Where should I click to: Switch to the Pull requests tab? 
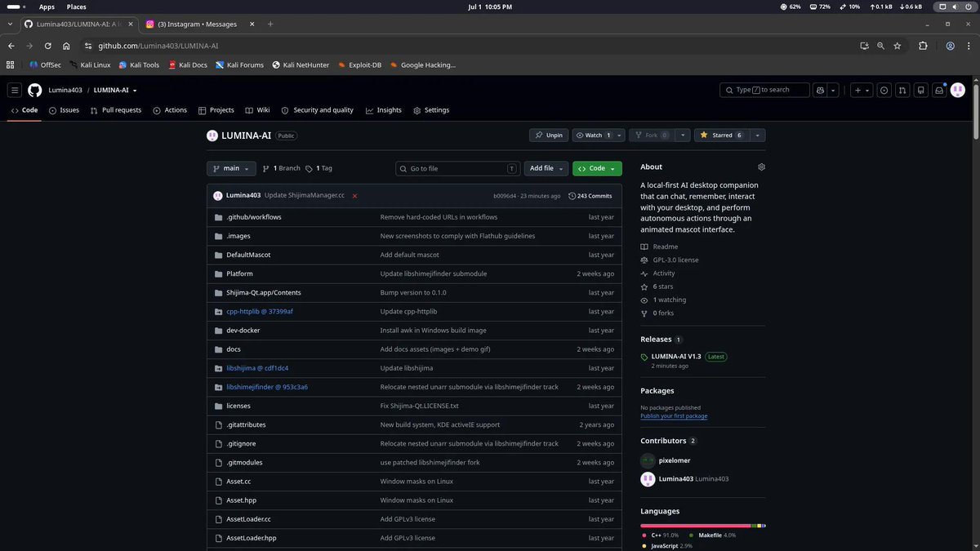[116, 110]
